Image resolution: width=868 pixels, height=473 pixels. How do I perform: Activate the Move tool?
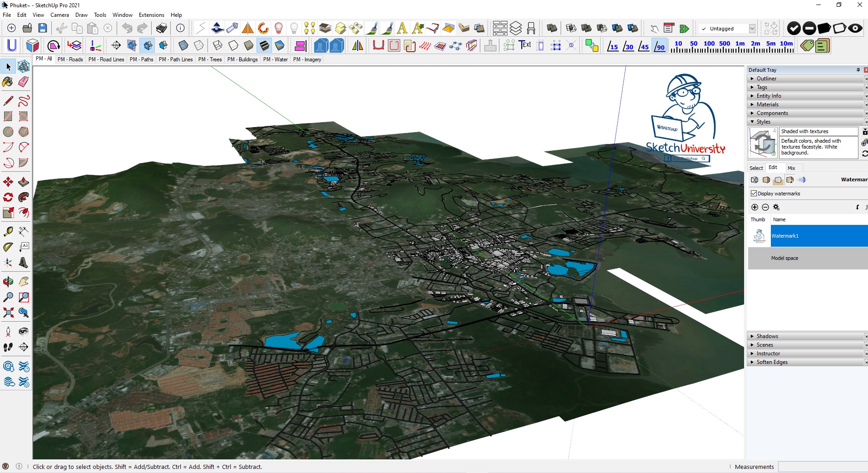point(8,182)
